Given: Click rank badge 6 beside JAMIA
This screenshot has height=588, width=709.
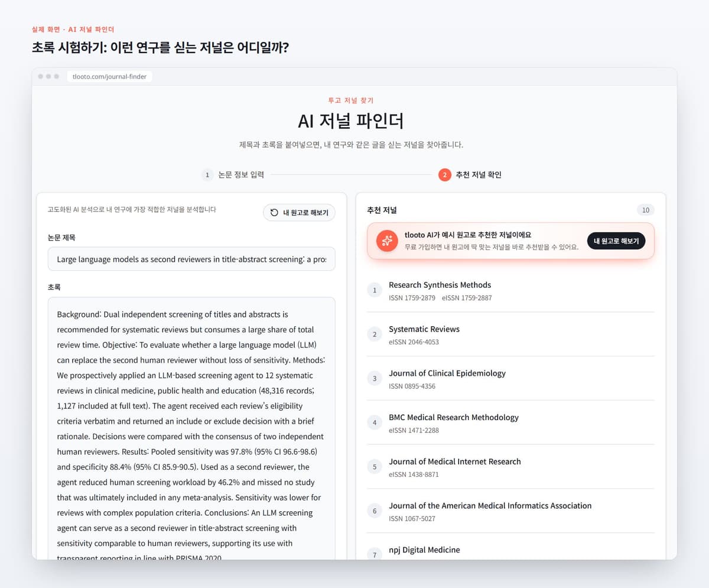Looking at the screenshot, I should pyautogui.click(x=375, y=511).
